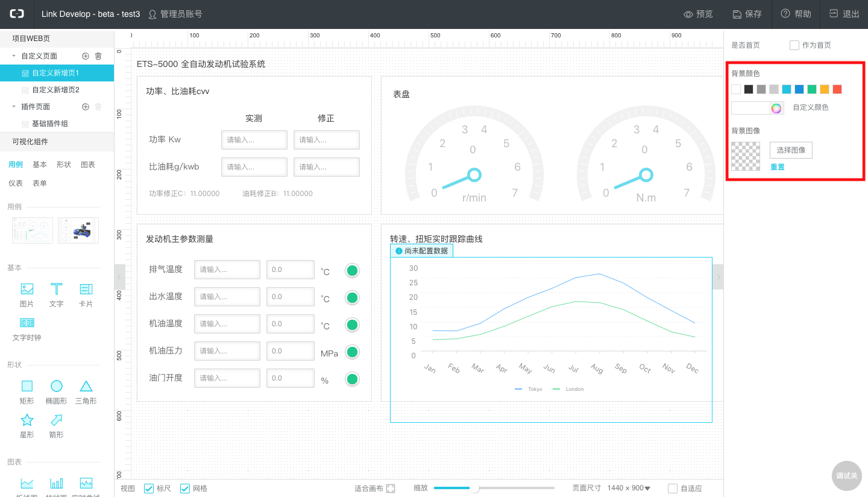The height and width of the screenshot is (497, 868).
Task: Click the 尚未配置数据 notice label
Action: (x=422, y=251)
